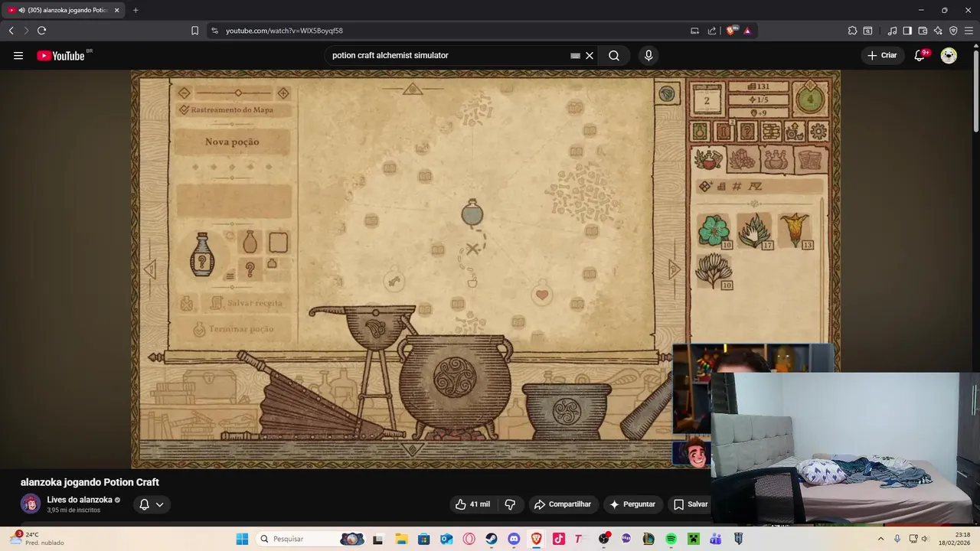Viewport: 980px width, 551px height.
Task: Expand subscription notification bell dropdown
Action: 152,504
